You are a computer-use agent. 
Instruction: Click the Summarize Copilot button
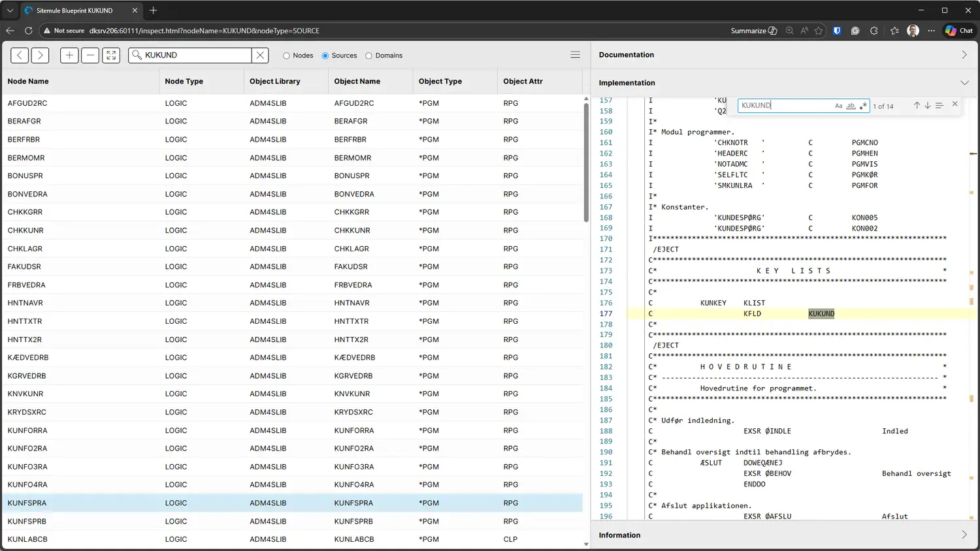tap(753, 31)
